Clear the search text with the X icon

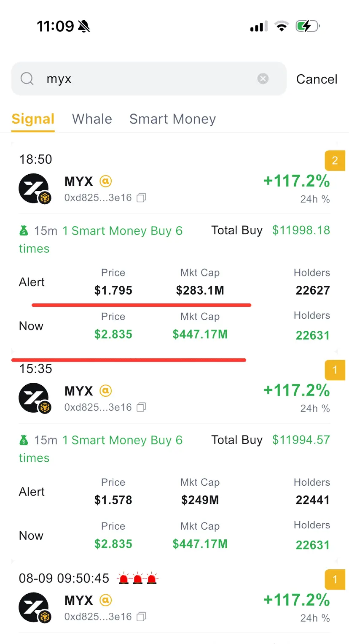coord(263,78)
